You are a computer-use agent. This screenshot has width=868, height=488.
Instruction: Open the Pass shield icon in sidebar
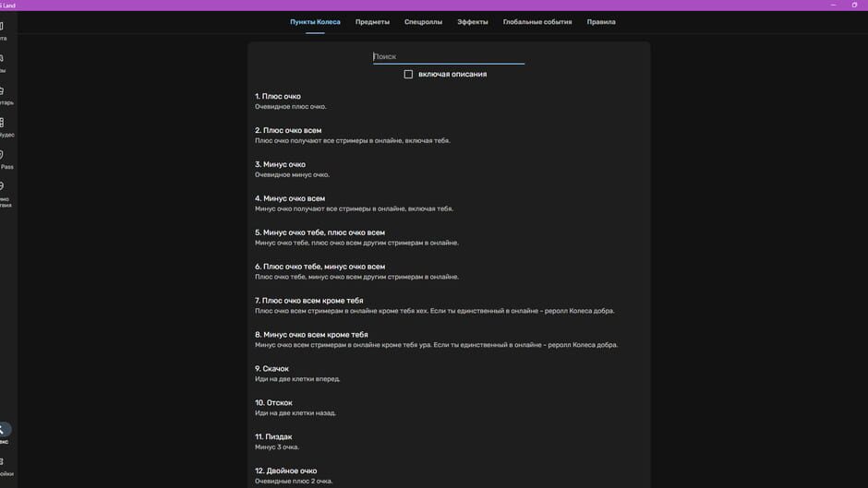pyautogui.click(x=4, y=160)
